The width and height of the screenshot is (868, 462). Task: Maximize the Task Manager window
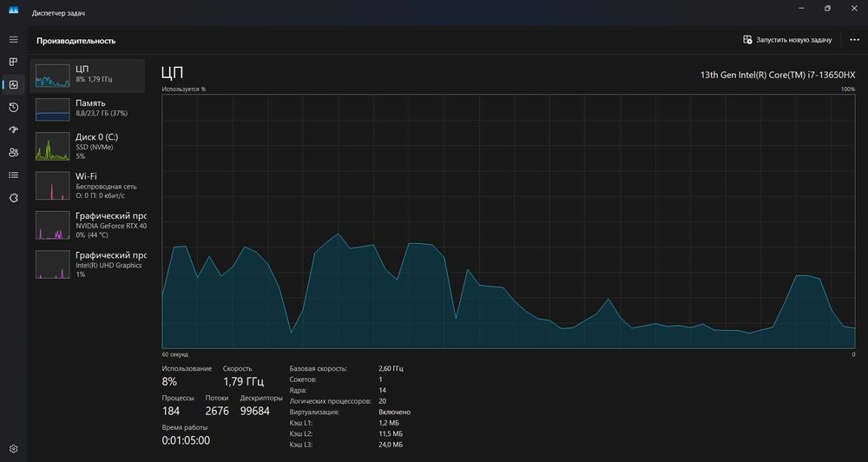pos(827,9)
